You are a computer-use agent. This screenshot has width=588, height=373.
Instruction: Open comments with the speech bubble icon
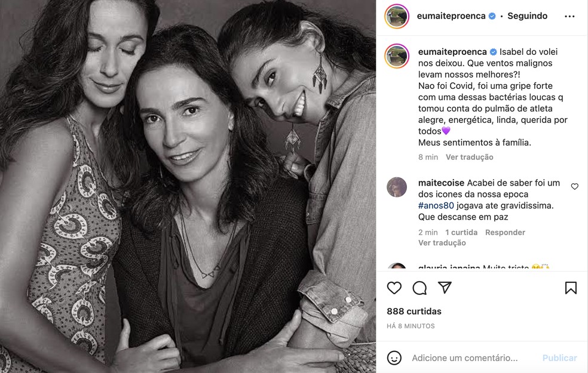(x=419, y=288)
